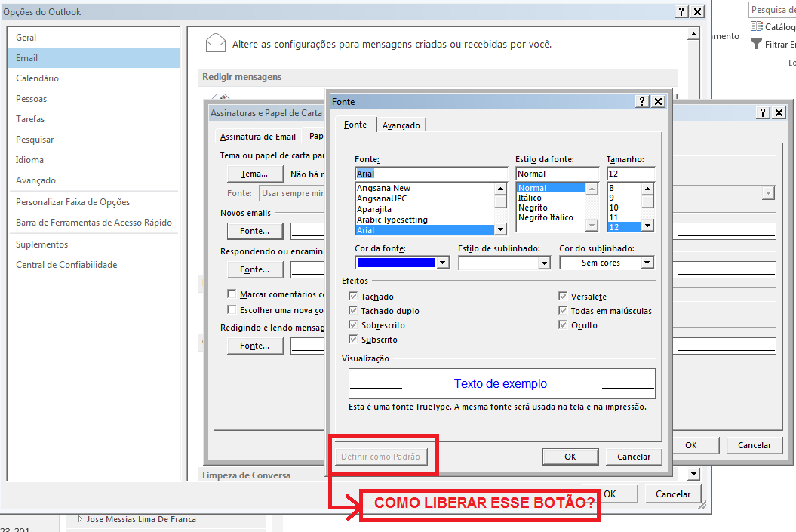Select the Fonte tab in Fonte dialog
Viewport: 796px width, 532px height.
pos(355,125)
